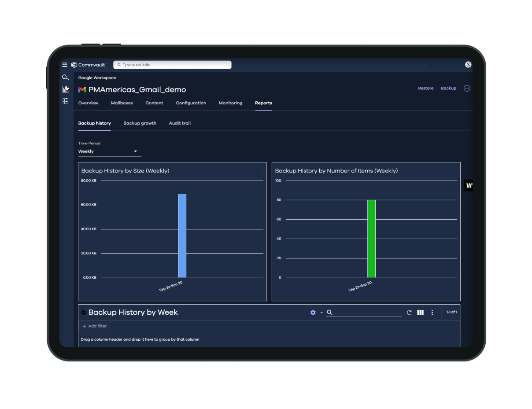This screenshot has width=532, height=409.
Task: Click the user profile avatar icon
Action: [x=468, y=65]
